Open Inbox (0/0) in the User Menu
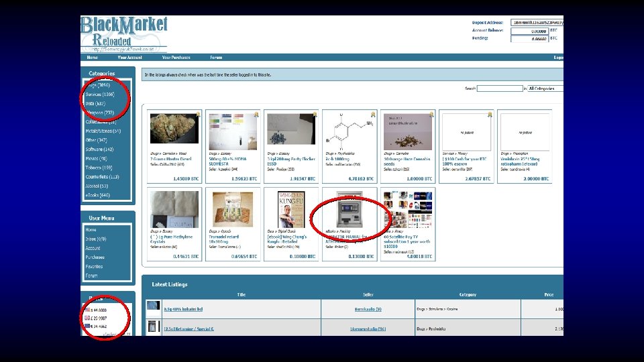Screen dimensions: 644x362 coord(96,239)
